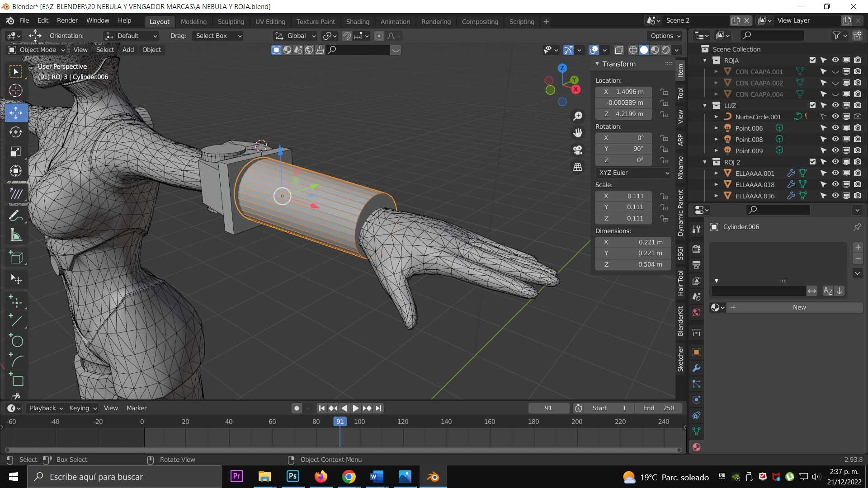Toggle the Location X lock icon
868x488 pixels.
tap(664, 92)
